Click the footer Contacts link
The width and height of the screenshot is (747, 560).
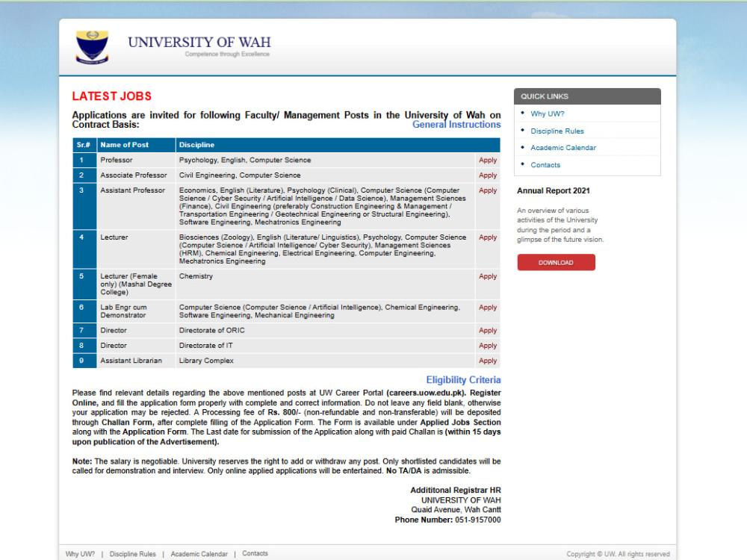click(255, 553)
